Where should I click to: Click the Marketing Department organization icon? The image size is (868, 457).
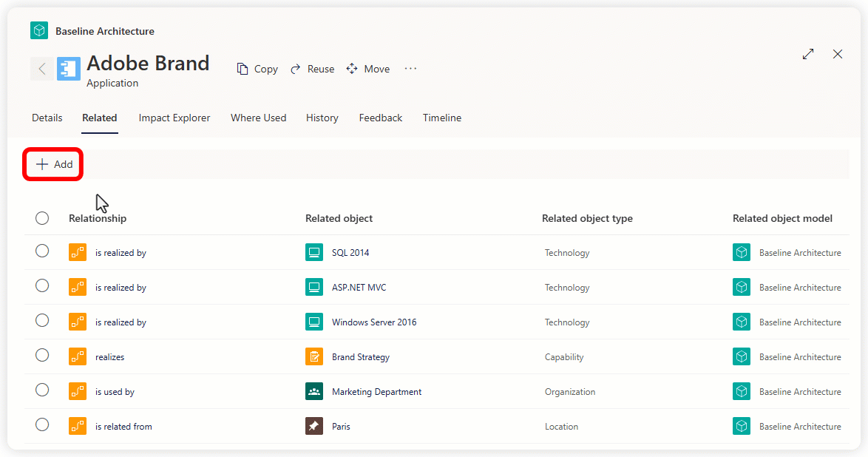tap(314, 391)
